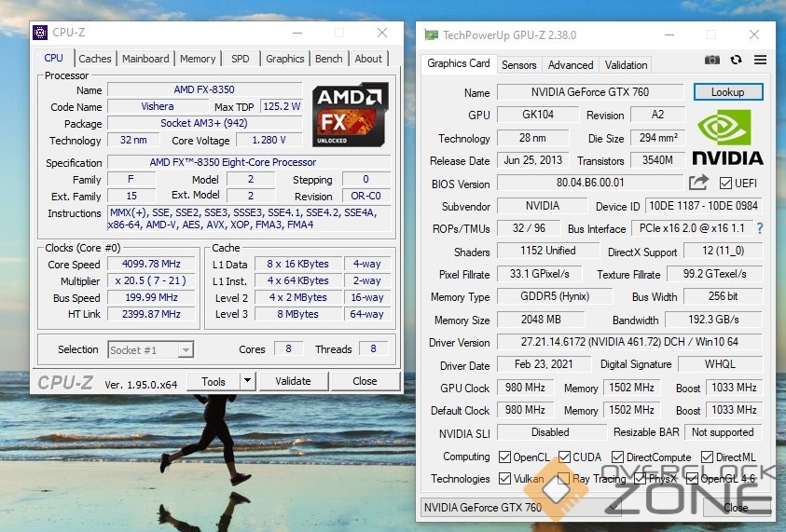The height and width of the screenshot is (532, 786).
Task: Click the CPU-Z title bar app icon
Action: click(41, 33)
